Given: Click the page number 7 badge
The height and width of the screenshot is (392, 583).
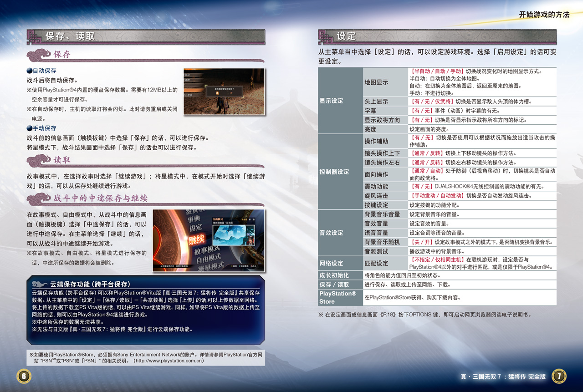Looking at the screenshot, I should point(559,376).
